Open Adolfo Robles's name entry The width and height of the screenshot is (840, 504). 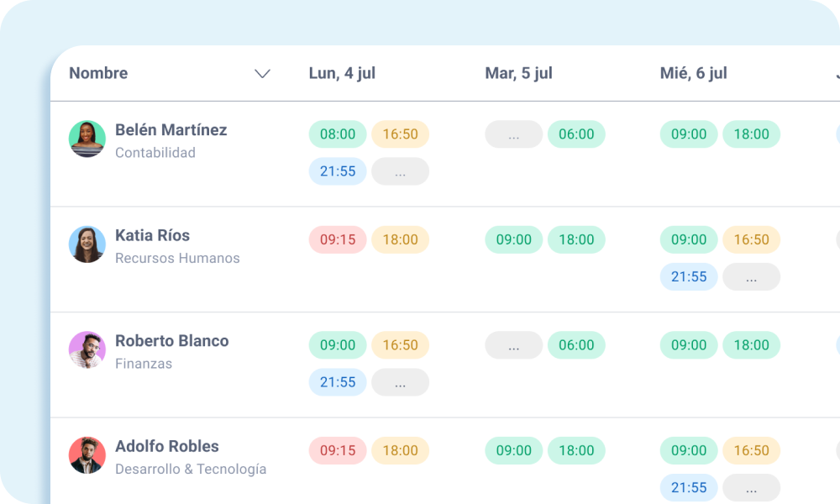(167, 446)
